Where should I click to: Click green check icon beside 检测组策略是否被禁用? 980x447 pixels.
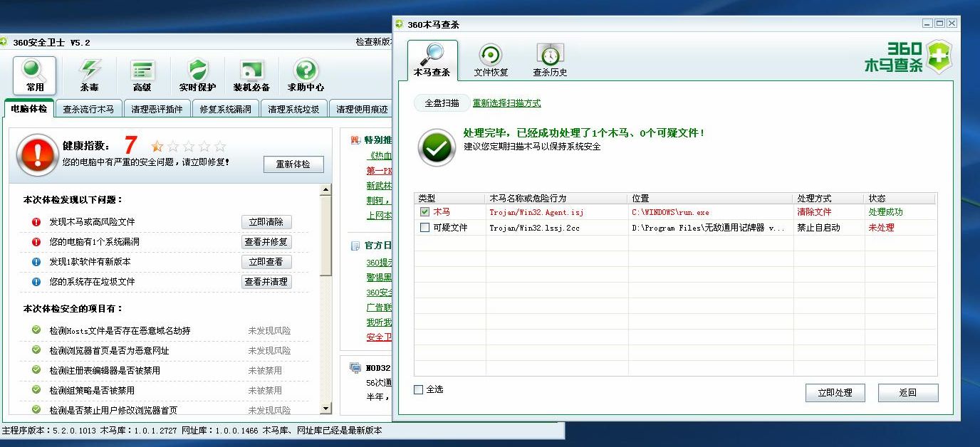[36, 390]
